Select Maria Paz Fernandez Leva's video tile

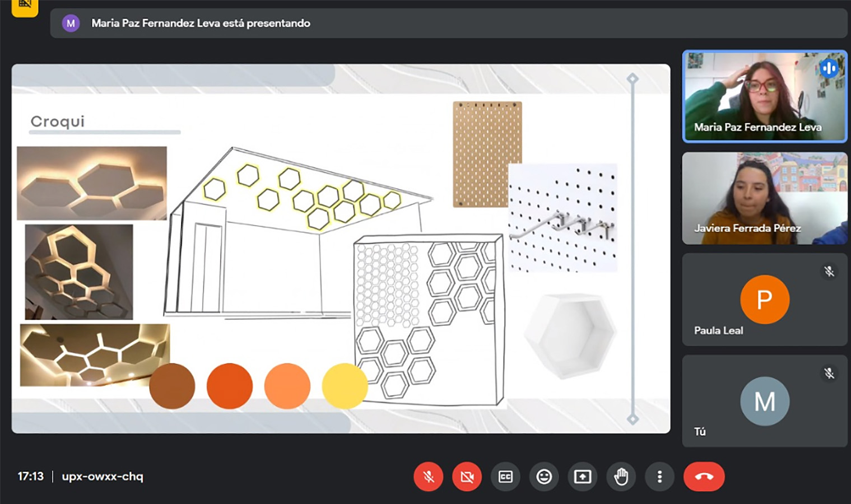pos(764,96)
